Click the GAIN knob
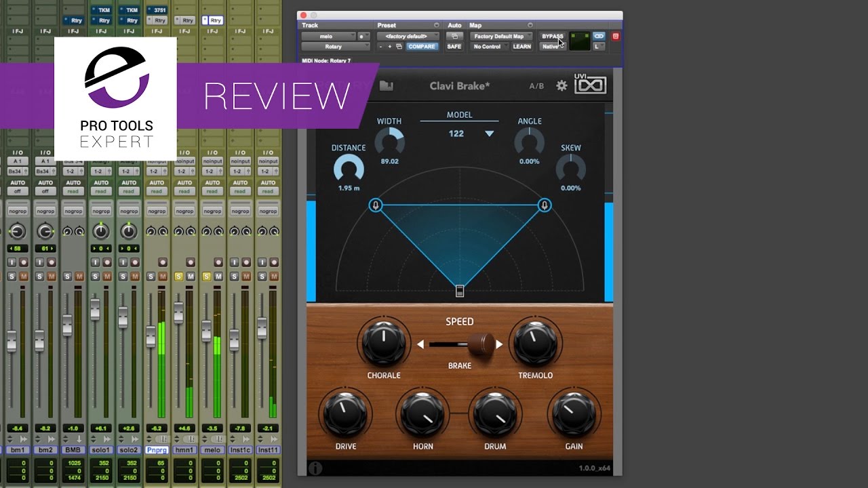Screen dimensions: 868x488 pos(573,414)
